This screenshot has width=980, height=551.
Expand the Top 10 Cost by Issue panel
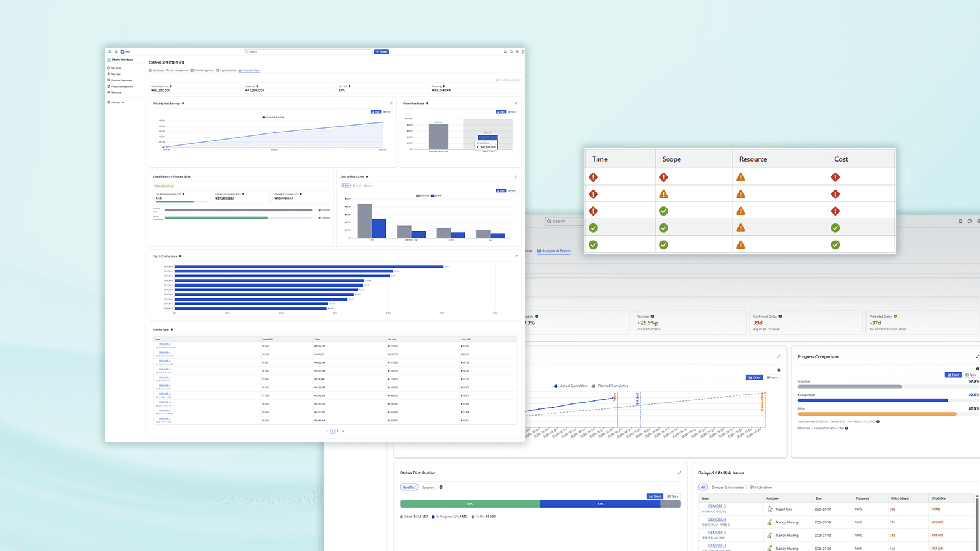(x=516, y=257)
